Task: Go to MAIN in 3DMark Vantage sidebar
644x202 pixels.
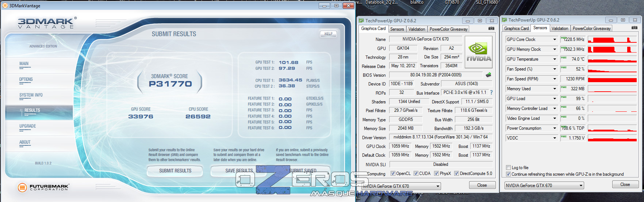Action: [24, 64]
